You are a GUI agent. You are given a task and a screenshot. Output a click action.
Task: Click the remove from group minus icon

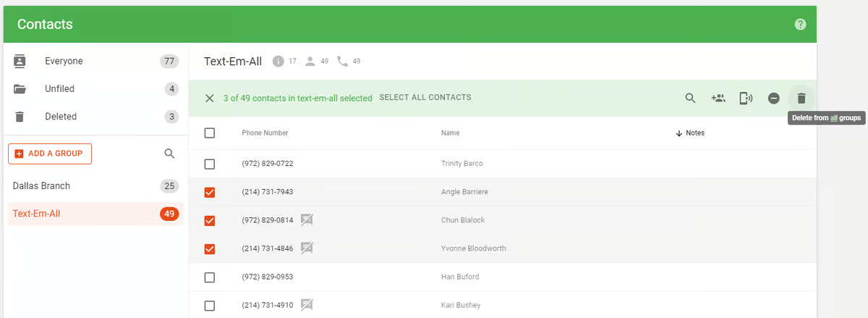[774, 98]
